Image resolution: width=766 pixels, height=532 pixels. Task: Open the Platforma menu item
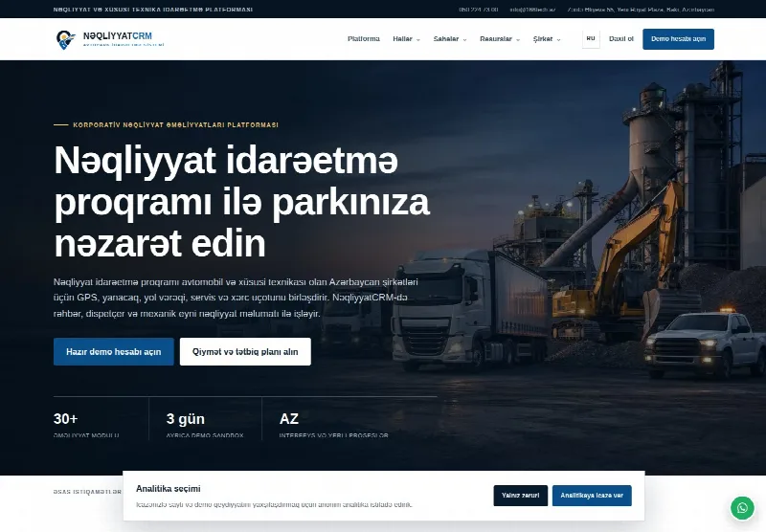(x=364, y=39)
